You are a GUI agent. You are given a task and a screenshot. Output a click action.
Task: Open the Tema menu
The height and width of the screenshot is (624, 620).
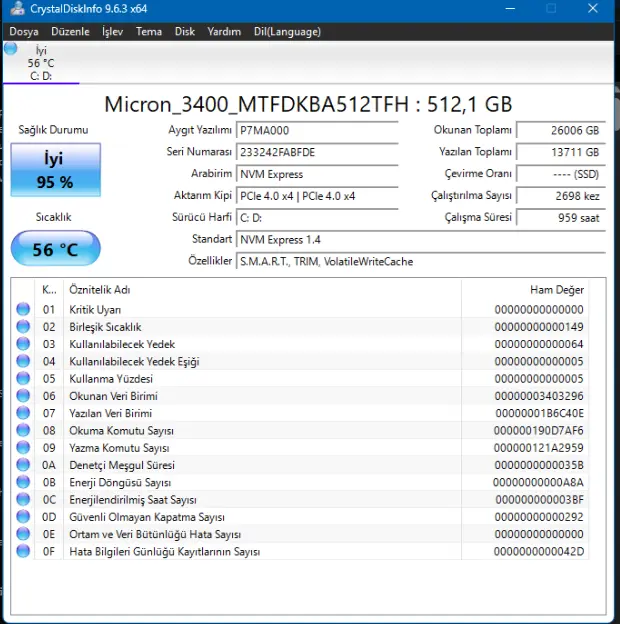tap(149, 32)
